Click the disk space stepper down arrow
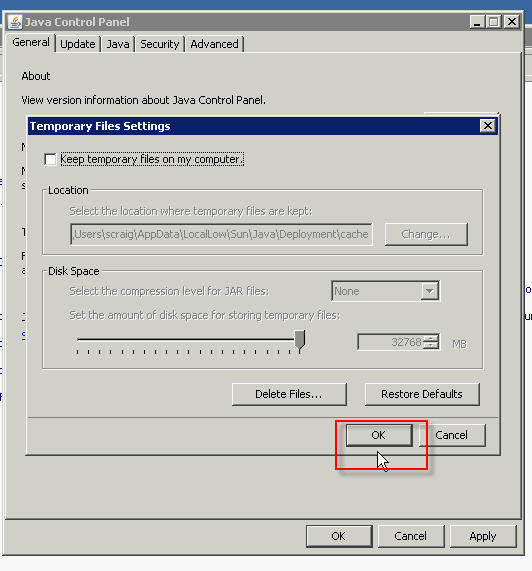532x571 pixels. (432, 346)
